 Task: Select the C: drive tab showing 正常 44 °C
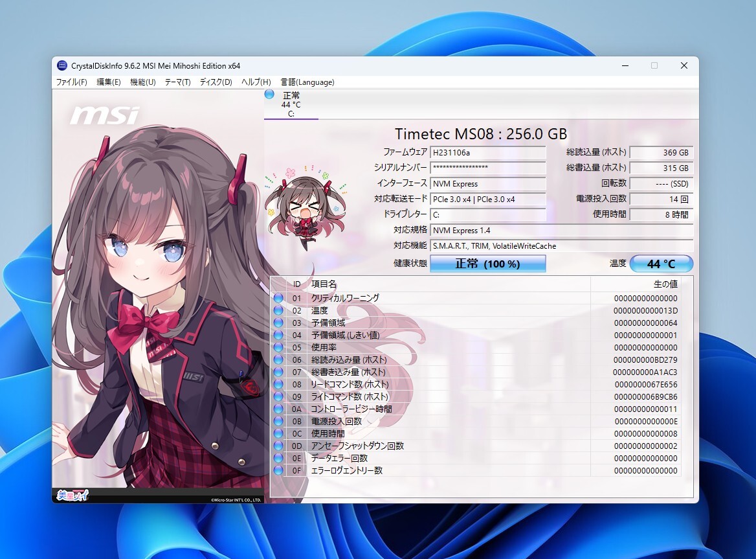point(291,104)
